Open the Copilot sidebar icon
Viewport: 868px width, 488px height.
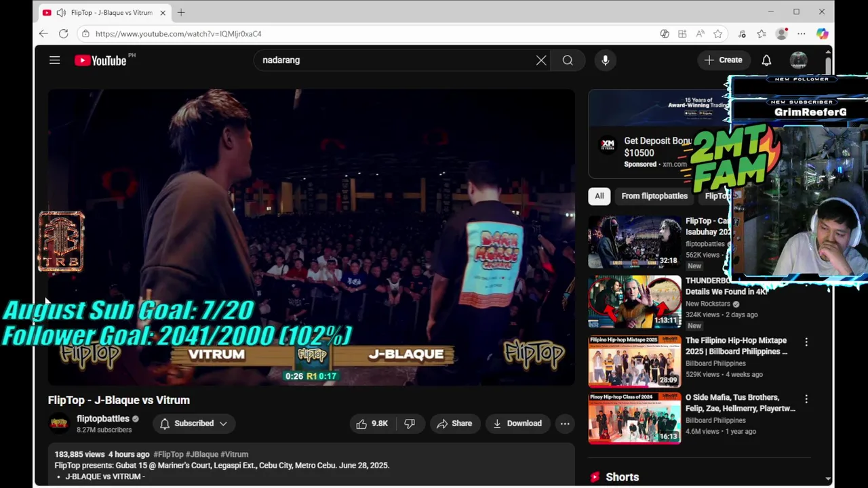tap(822, 34)
